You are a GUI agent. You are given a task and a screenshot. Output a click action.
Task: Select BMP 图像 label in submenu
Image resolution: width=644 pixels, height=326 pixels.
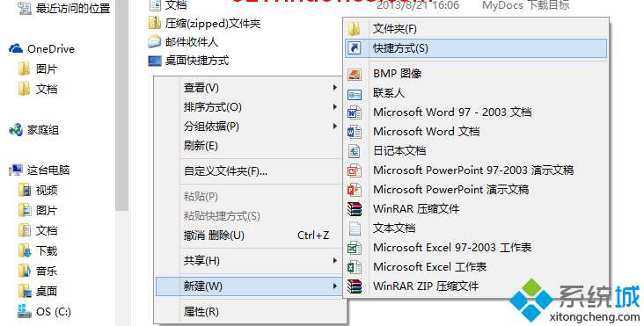397,74
